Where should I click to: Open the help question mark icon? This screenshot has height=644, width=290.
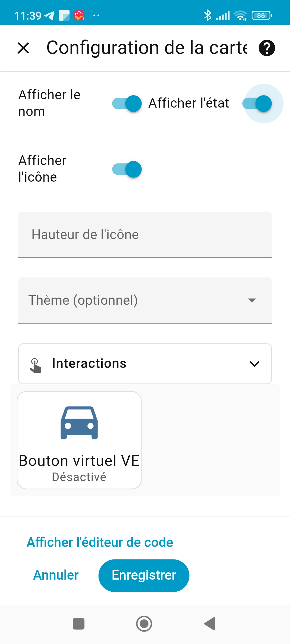tap(267, 48)
